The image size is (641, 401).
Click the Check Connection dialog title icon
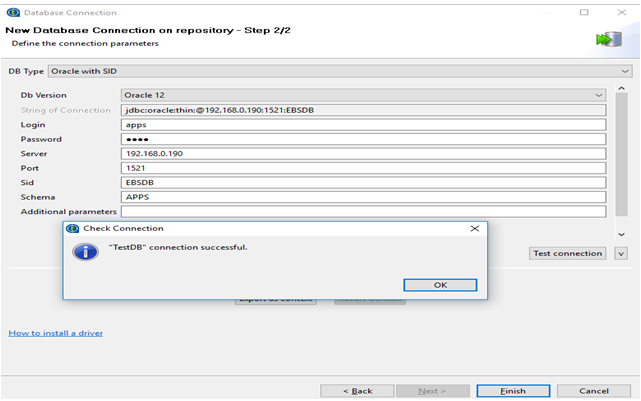click(x=72, y=228)
